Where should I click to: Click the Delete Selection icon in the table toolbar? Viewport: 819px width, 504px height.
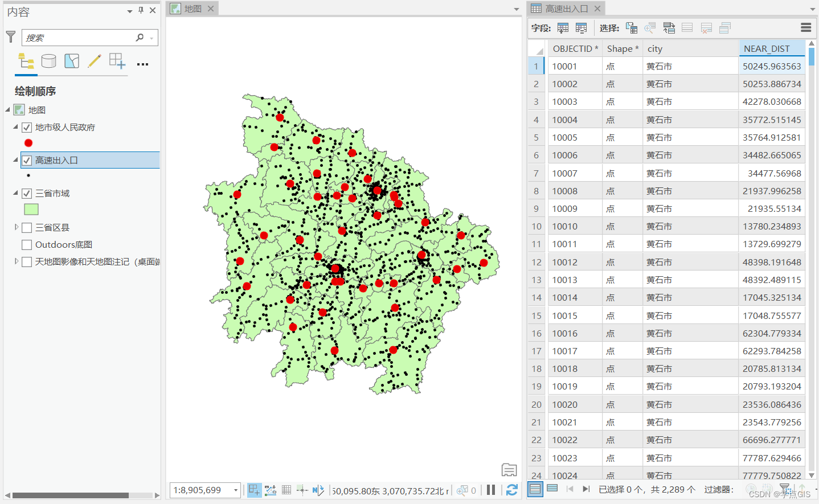coord(706,28)
